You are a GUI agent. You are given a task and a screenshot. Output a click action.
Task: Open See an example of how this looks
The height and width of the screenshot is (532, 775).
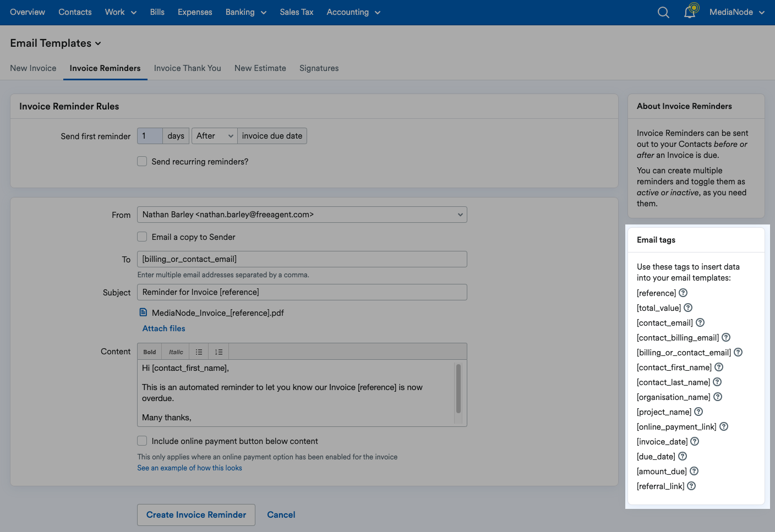[x=190, y=468]
